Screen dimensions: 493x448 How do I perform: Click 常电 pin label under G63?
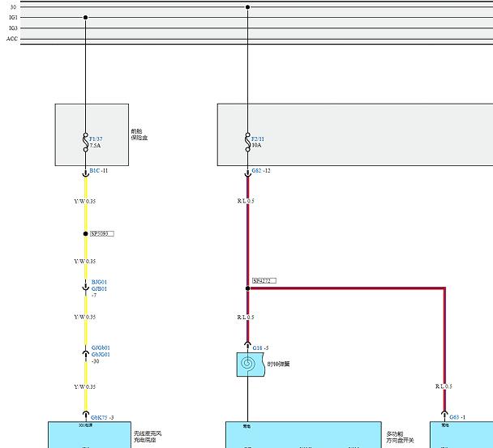point(445,425)
